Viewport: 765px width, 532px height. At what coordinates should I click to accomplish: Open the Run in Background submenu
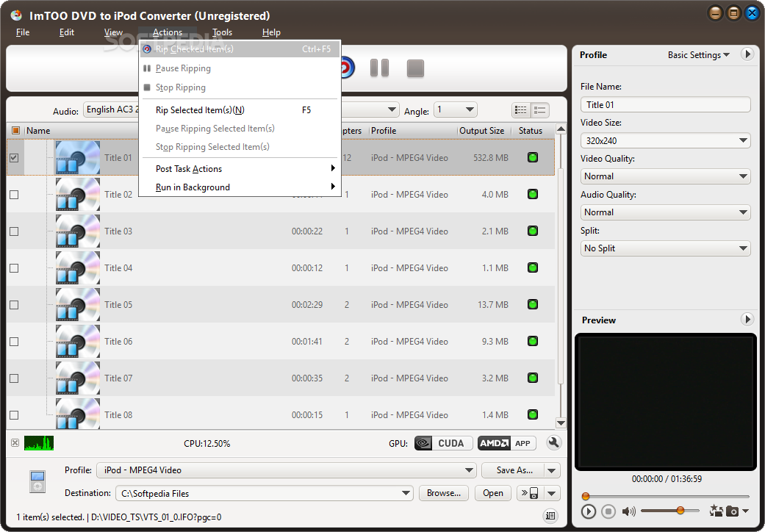coord(239,187)
